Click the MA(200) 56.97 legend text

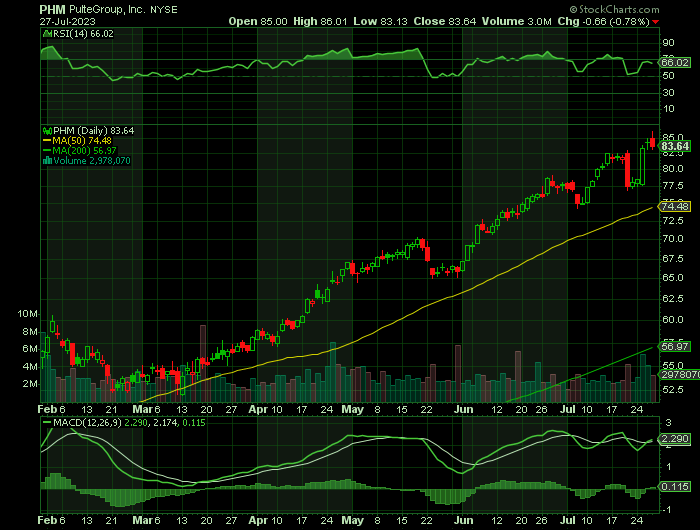(84, 150)
